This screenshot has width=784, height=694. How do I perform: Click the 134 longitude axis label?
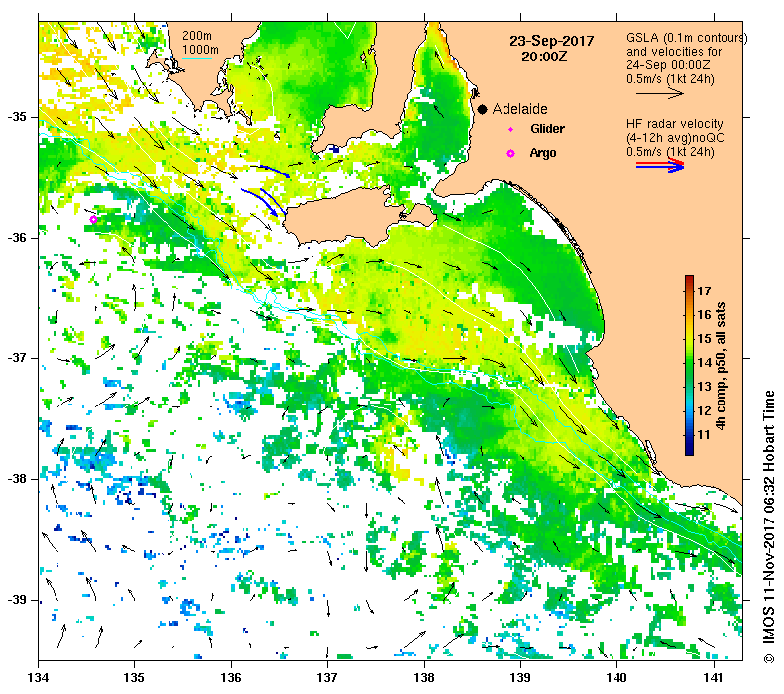(38, 678)
